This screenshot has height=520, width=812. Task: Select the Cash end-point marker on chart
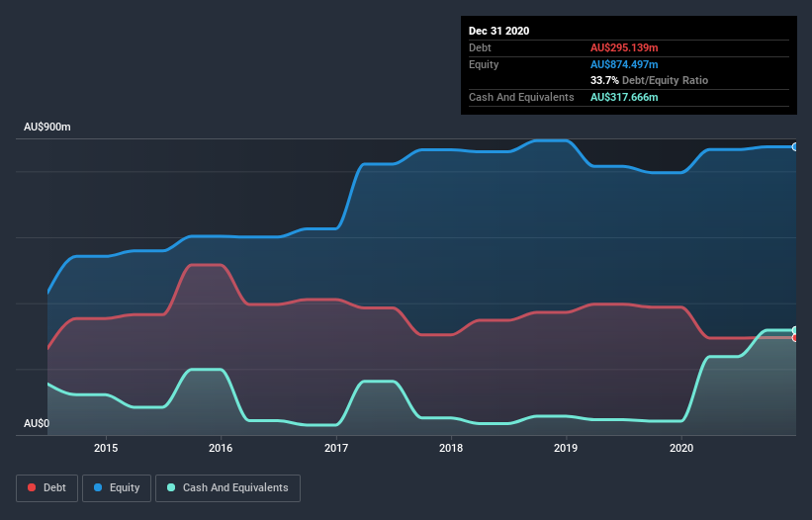(795, 330)
